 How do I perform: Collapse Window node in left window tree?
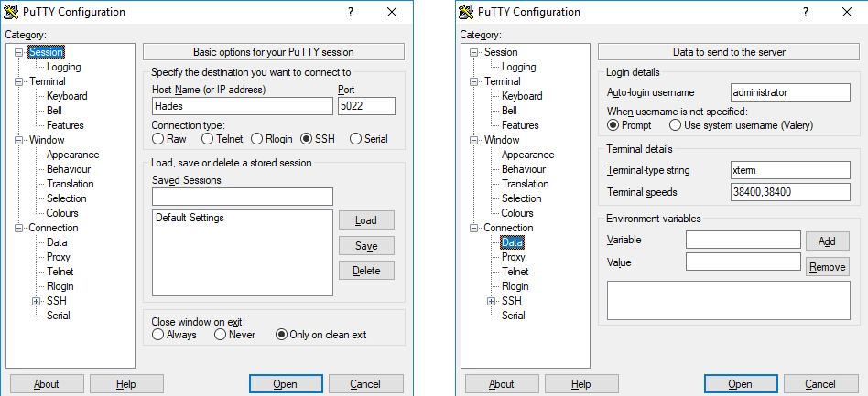20,140
